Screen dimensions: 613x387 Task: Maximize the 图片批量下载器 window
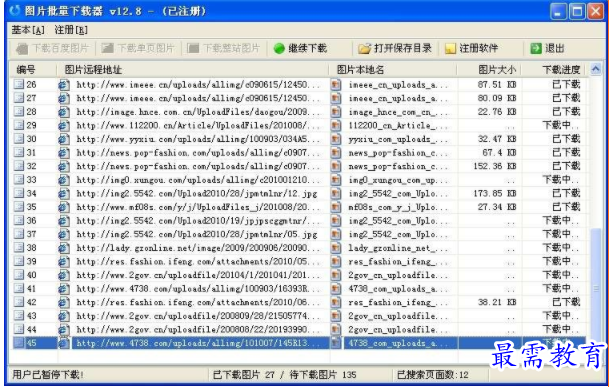577,11
